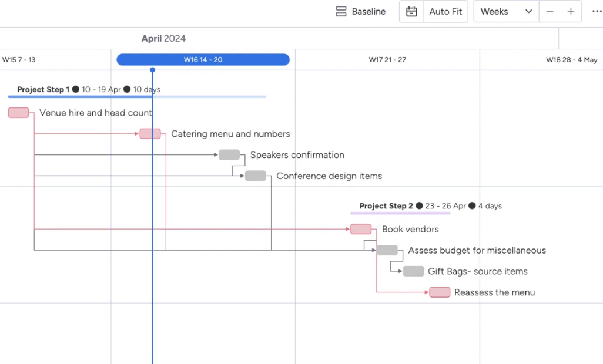Image resolution: width=603 pixels, height=364 pixels.
Task: Click the W17 21 - 27 column header
Action: point(387,59)
